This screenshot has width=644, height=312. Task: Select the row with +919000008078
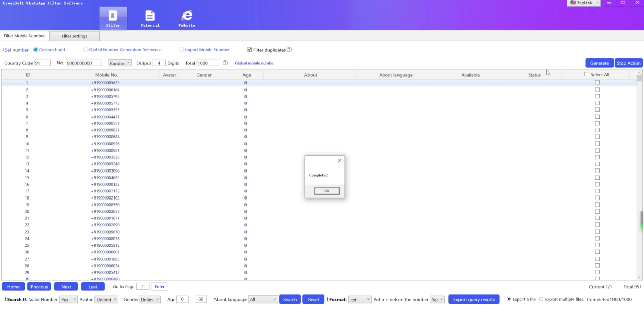tap(319, 238)
